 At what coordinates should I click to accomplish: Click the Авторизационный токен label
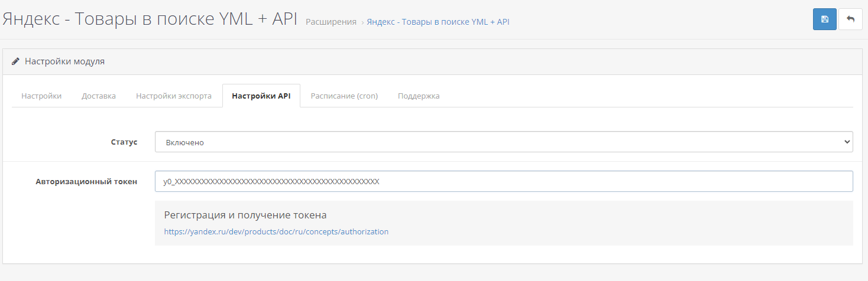tap(86, 181)
